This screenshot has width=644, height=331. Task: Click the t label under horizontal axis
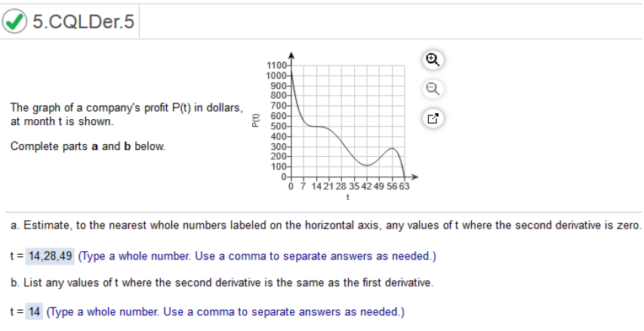point(348,198)
